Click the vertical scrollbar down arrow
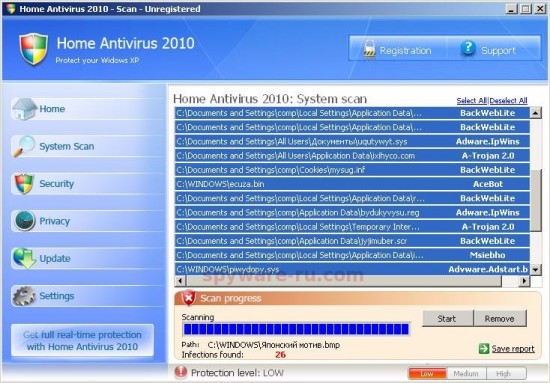 536,269
